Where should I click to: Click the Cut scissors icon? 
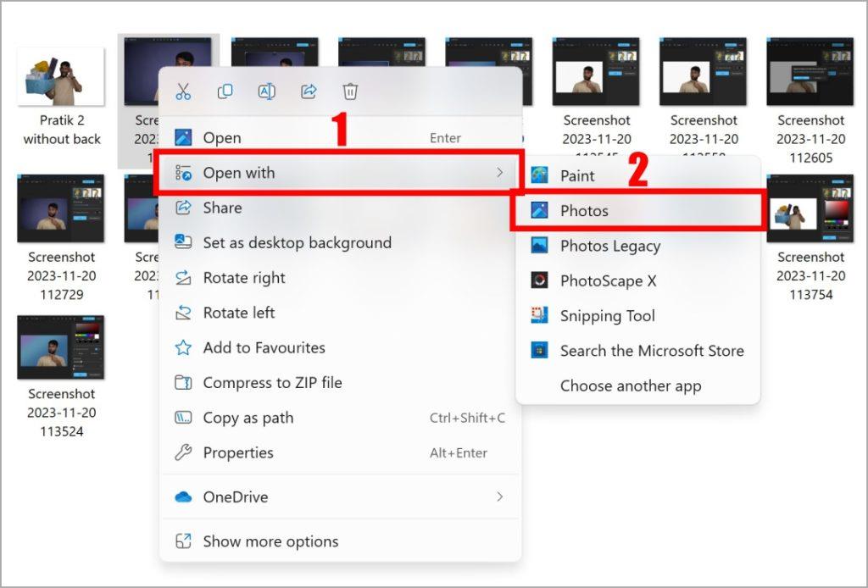click(183, 92)
